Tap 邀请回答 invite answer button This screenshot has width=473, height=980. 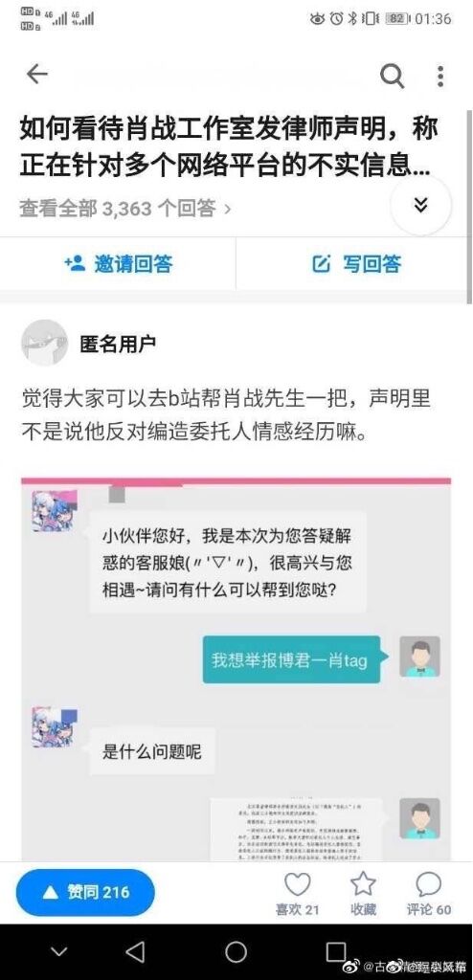(x=119, y=264)
